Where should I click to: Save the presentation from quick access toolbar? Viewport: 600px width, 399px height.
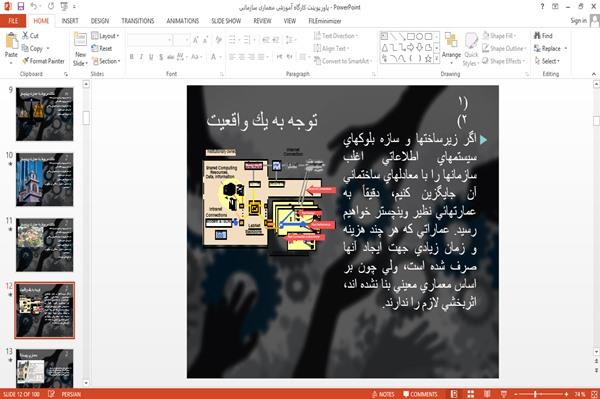pos(21,7)
